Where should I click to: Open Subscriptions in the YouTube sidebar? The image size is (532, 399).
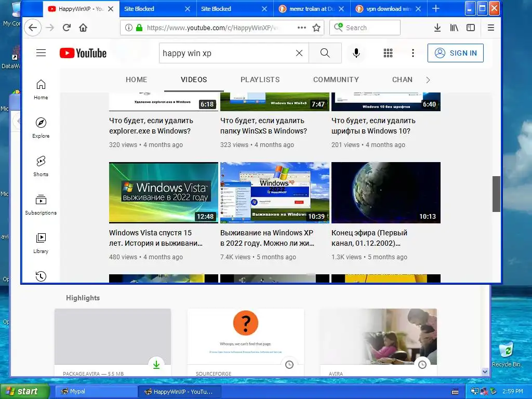[x=41, y=205]
